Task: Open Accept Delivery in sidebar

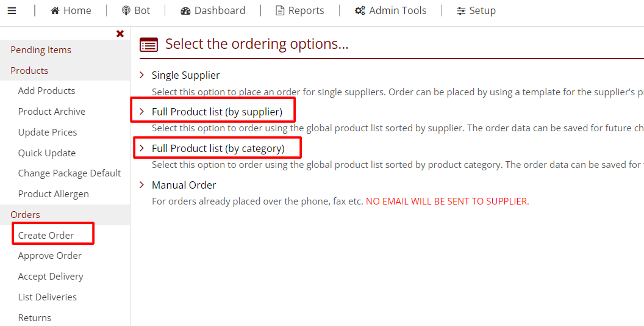Action: pyautogui.click(x=51, y=277)
